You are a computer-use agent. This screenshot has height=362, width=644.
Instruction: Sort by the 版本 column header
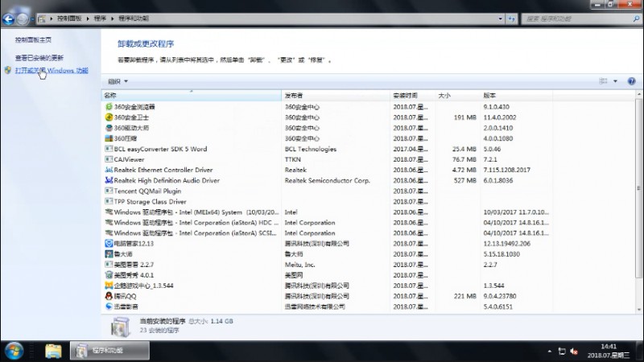coord(516,95)
